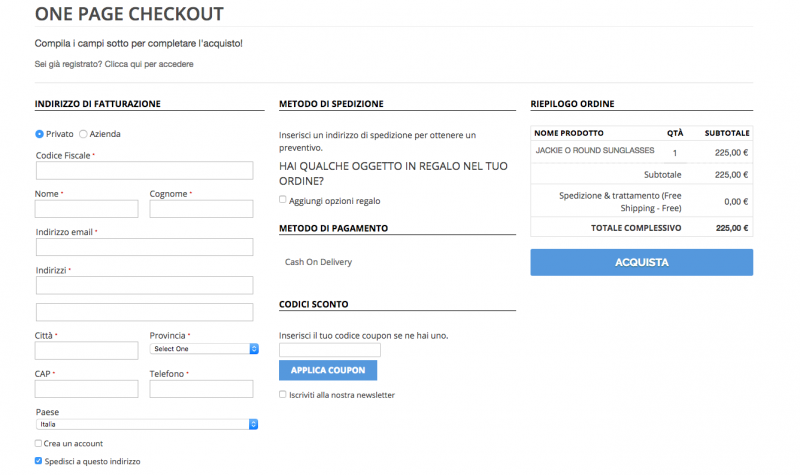Screen dimensions: 800x475
Task: Click the Paese dropdown arrow icon
Action: click(254, 424)
